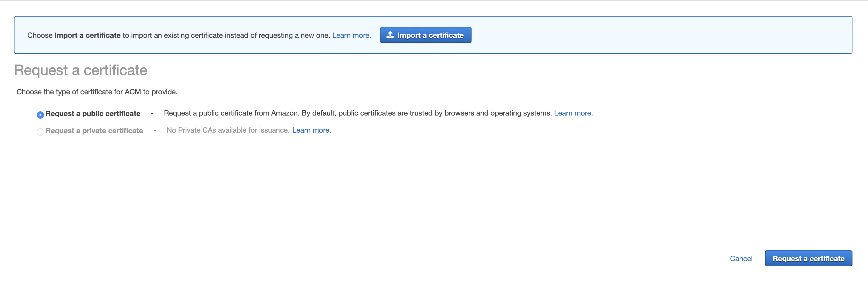Click the Cancel link
The image size is (868, 287).
[x=741, y=259]
